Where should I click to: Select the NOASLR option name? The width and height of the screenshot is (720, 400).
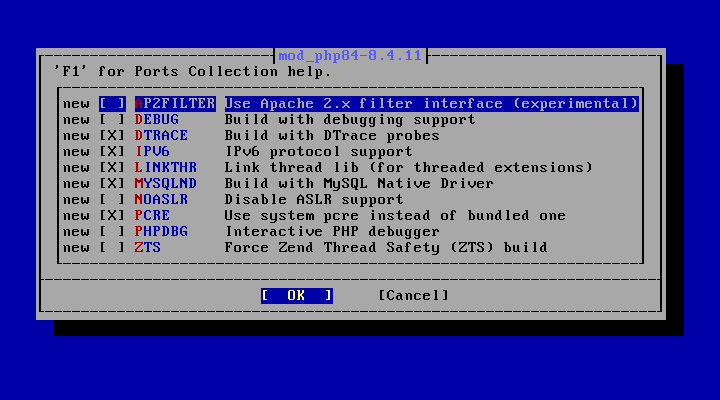pos(161,200)
